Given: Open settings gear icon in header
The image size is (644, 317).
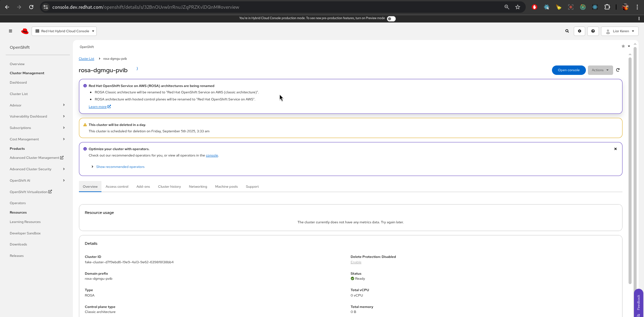Looking at the screenshot, I should pyautogui.click(x=579, y=31).
